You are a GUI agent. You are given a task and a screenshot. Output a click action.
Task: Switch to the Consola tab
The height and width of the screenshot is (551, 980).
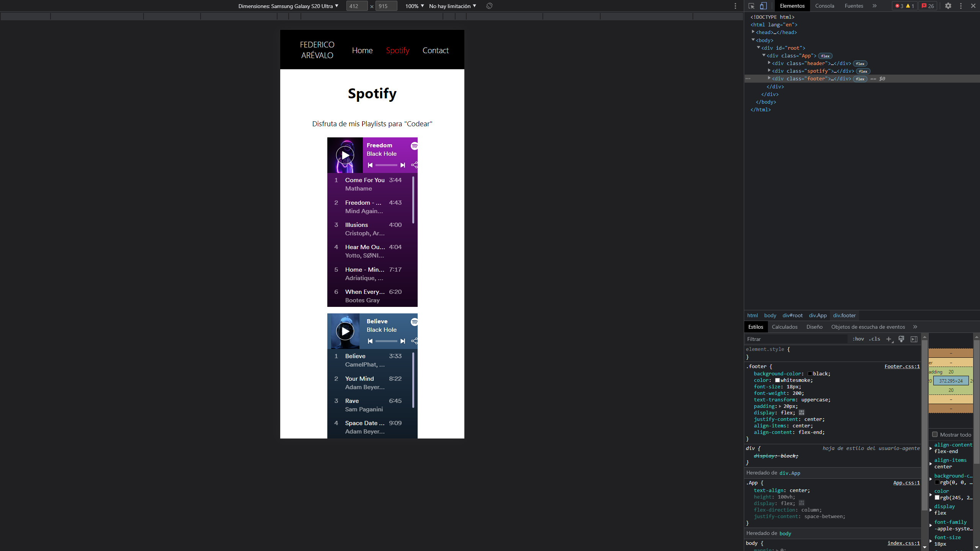[825, 6]
